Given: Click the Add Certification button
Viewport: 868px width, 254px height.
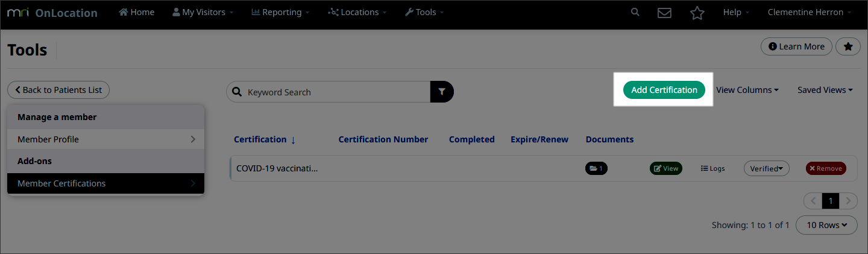Looking at the screenshot, I should (x=664, y=90).
